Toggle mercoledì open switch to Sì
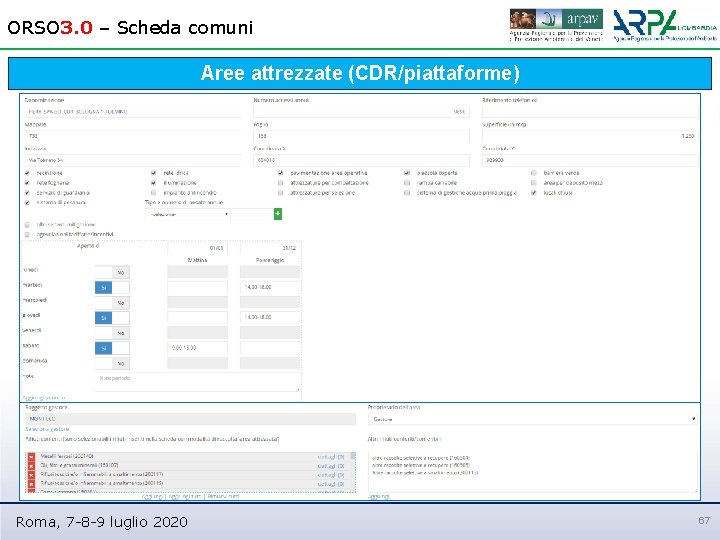The image size is (720, 540). (112, 303)
